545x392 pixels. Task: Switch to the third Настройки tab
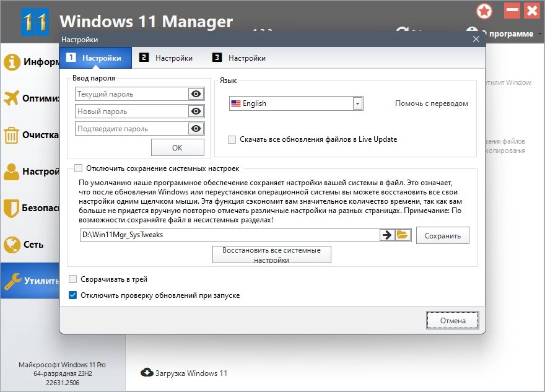tap(246, 58)
